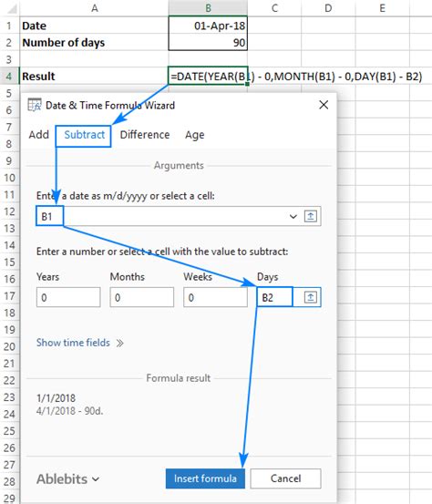This screenshot has width=432, height=504.
Task: Click the 1/1/2018 formula result text
Action: click(x=56, y=398)
